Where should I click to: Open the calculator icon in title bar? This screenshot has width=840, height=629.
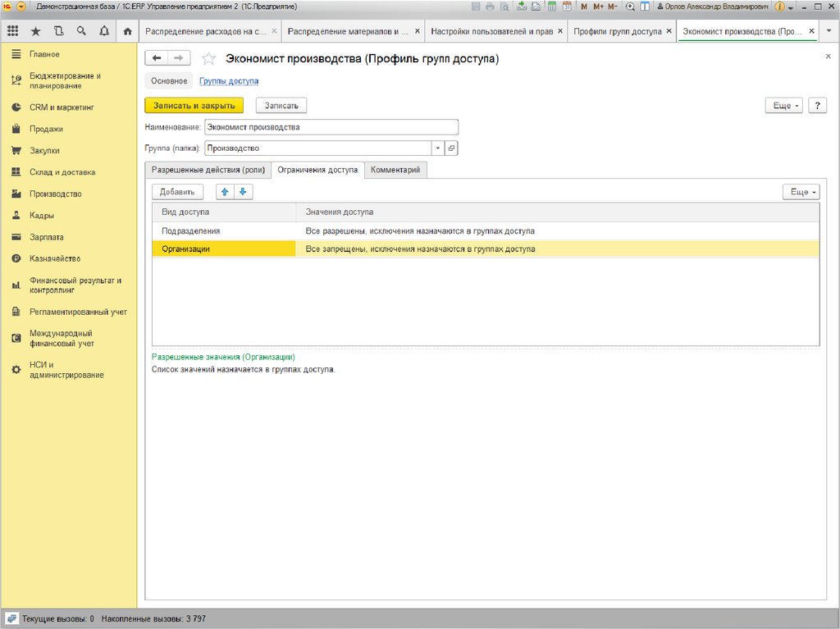[x=552, y=7]
